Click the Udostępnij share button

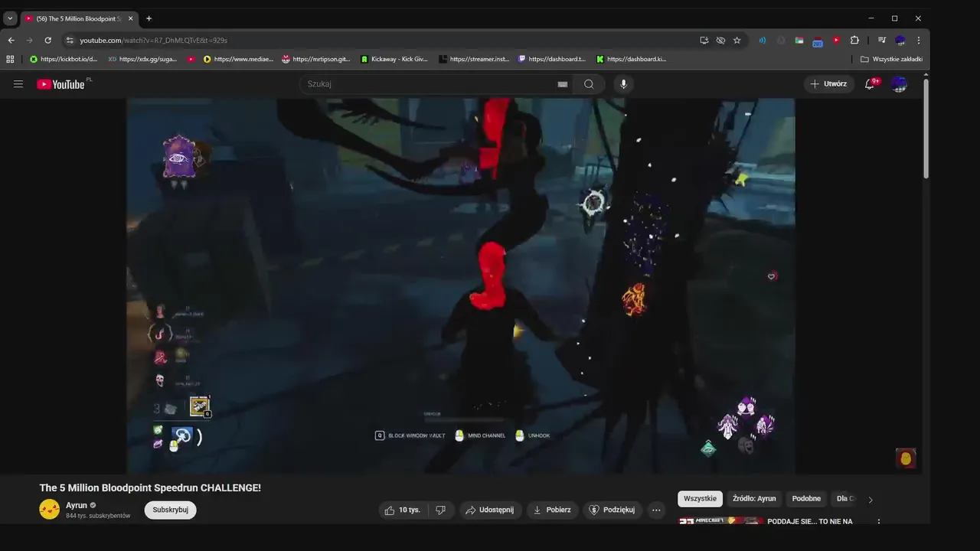tap(491, 510)
